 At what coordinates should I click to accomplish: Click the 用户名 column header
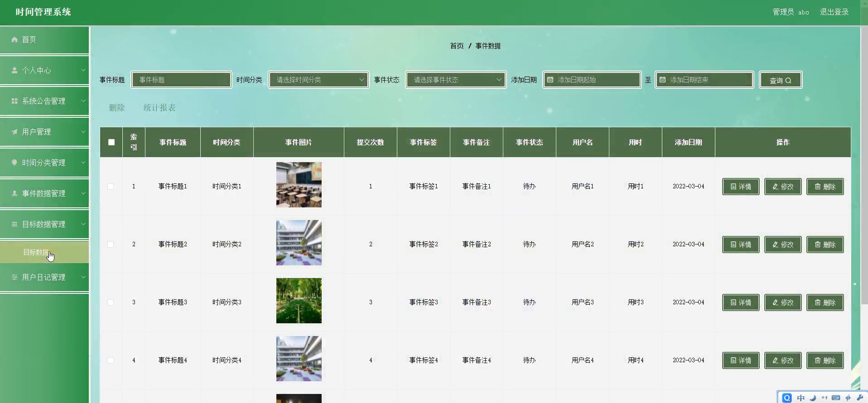click(x=583, y=142)
